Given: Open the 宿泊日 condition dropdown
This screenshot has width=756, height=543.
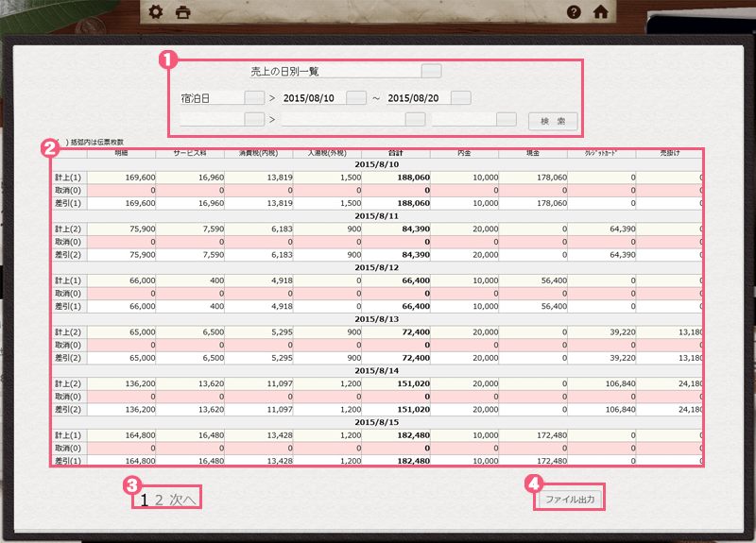Looking at the screenshot, I should click(254, 98).
